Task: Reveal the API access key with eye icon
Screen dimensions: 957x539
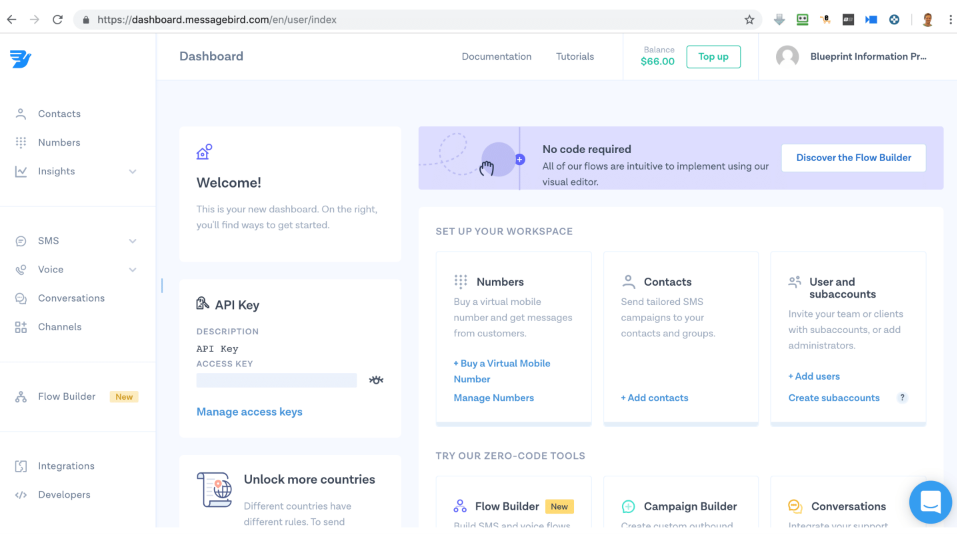Action: point(376,380)
